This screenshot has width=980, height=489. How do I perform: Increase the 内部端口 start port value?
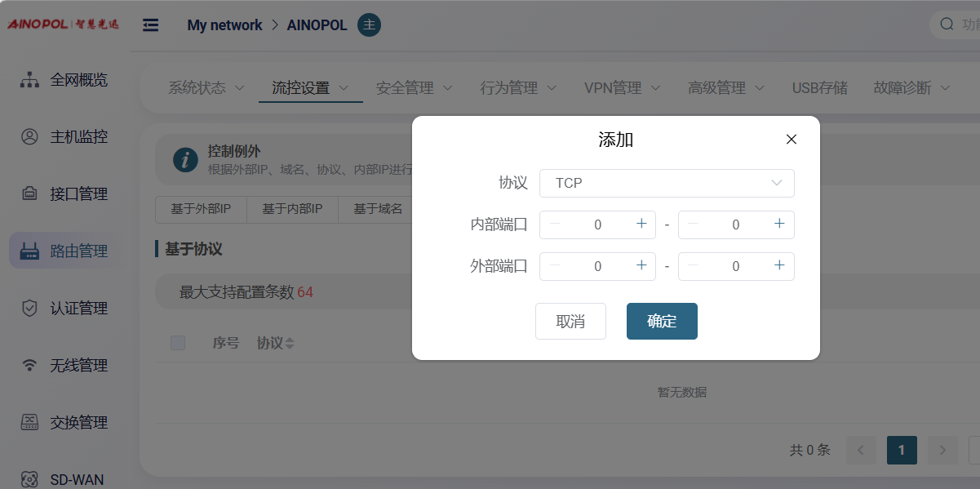pyautogui.click(x=641, y=224)
